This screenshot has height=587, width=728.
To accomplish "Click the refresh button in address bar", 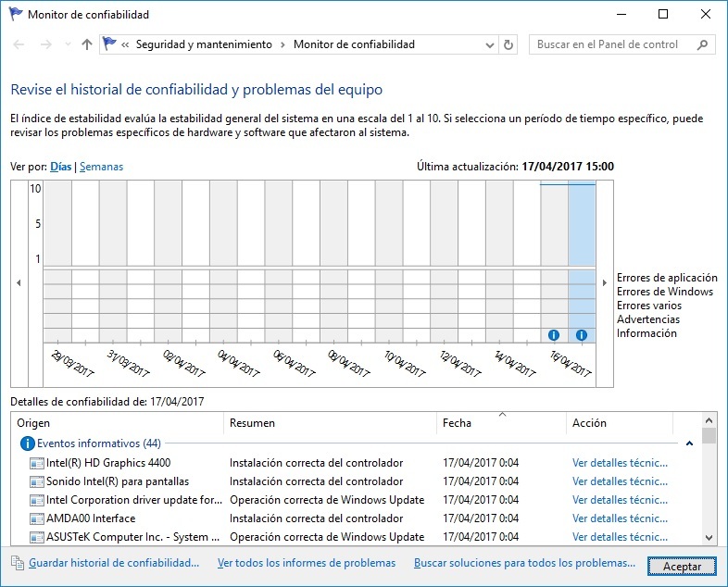I will [508, 44].
